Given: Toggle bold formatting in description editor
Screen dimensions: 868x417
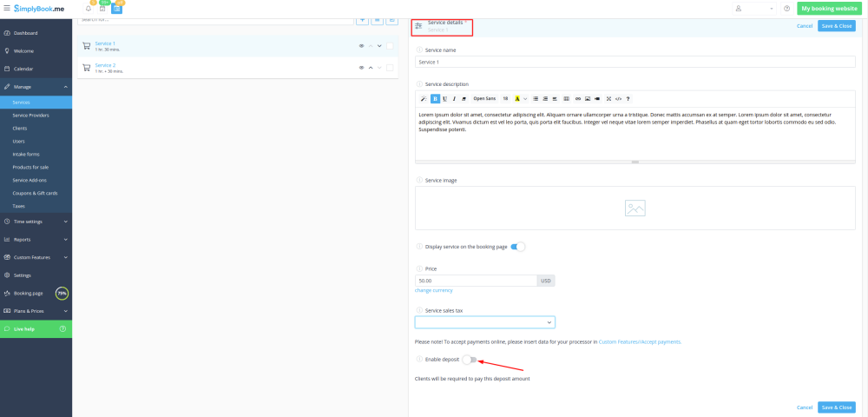Looking at the screenshot, I should pos(435,98).
